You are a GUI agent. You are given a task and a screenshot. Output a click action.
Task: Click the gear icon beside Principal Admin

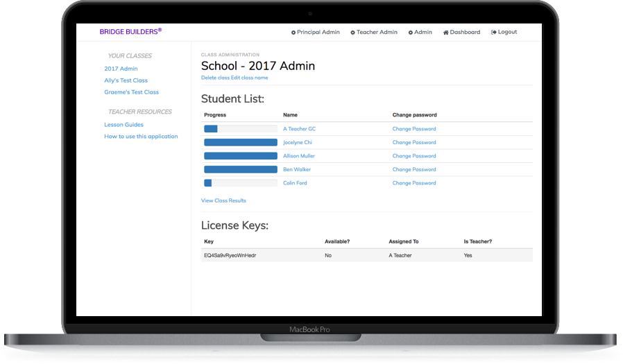pos(293,33)
